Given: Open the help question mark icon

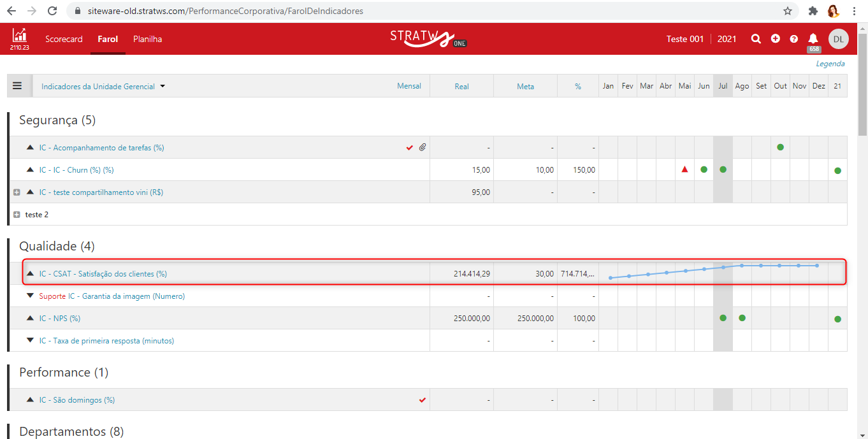Looking at the screenshot, I should coord(793,39).
